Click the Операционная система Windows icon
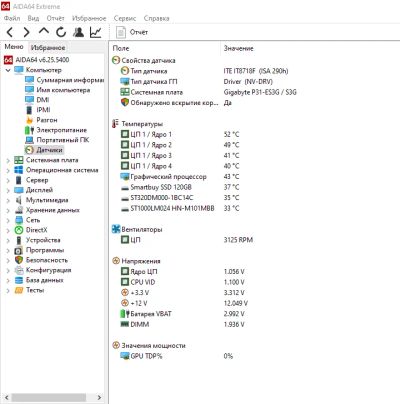Screen dimensions: 400x404 pyautogui.click(x=19, y=170)
